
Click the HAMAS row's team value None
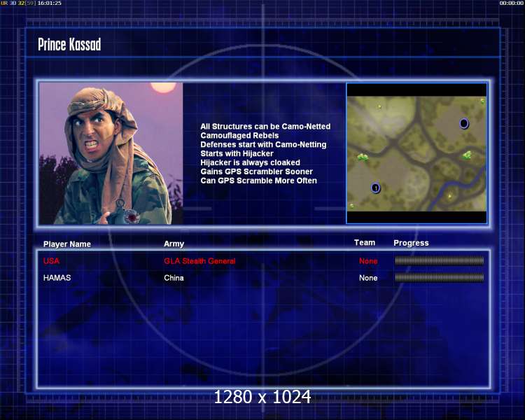[368, 278]
